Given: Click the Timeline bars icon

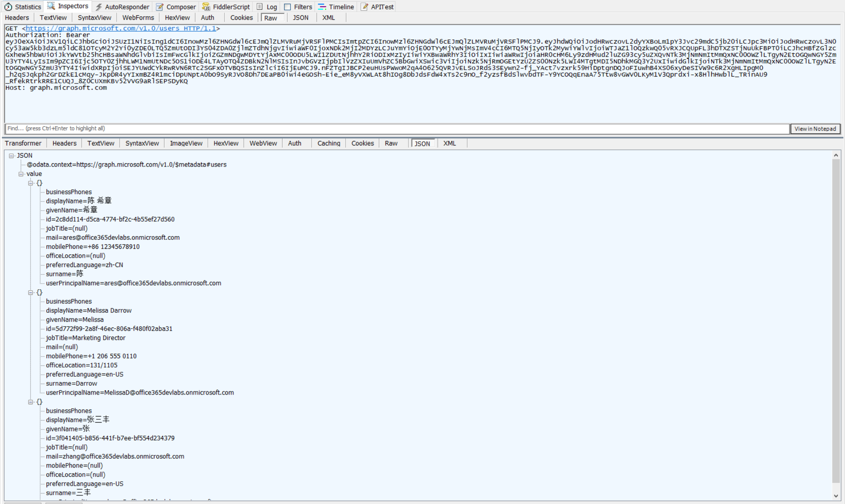Looking at the screenshot, I should tap(322, 7).
